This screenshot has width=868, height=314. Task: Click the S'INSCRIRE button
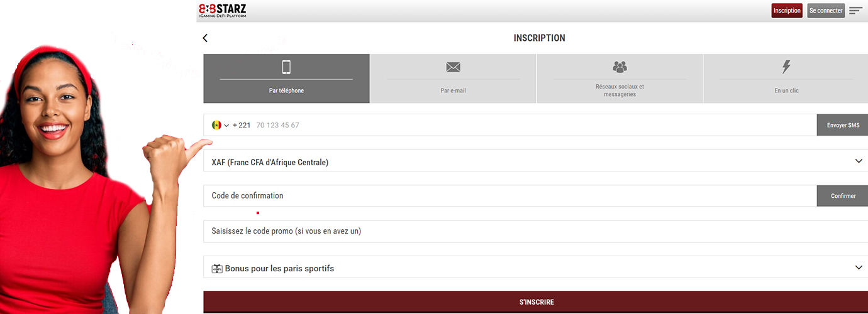tap(536, 302)
